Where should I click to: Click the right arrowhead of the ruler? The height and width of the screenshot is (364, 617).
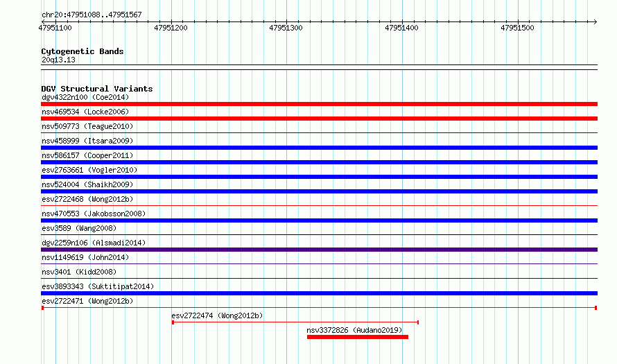click(596, 21)
